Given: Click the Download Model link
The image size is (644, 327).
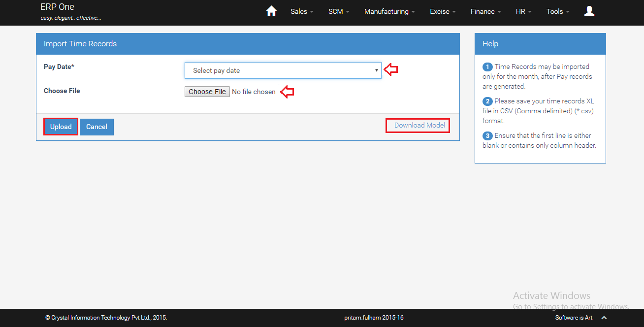Looking at the screenshot, I should (419, 126).
